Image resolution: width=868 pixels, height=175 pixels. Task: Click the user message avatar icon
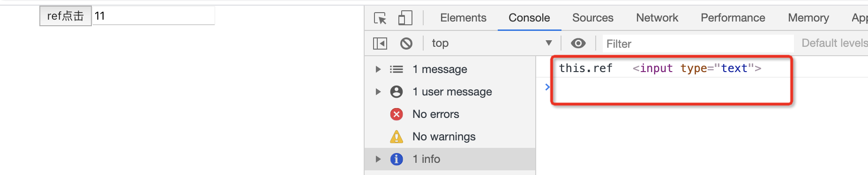click(397, 92)
